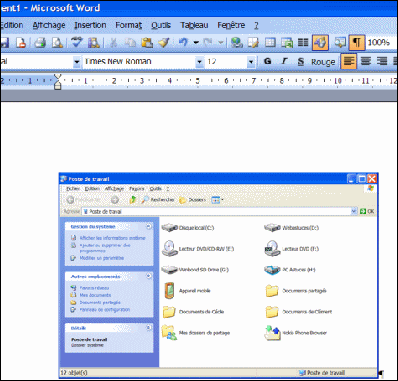Screen dimensions: 398x381
Task: Open Print Preview from Word toolbar
Action: (57, 43)
